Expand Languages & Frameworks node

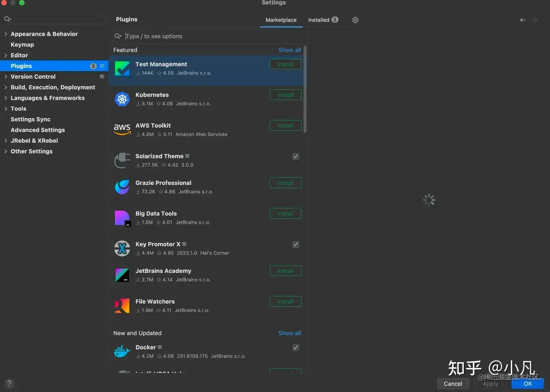(6, 98)
